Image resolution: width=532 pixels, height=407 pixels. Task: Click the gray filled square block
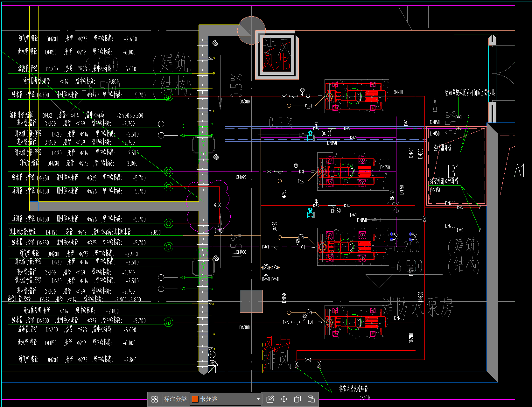point(251,301)
